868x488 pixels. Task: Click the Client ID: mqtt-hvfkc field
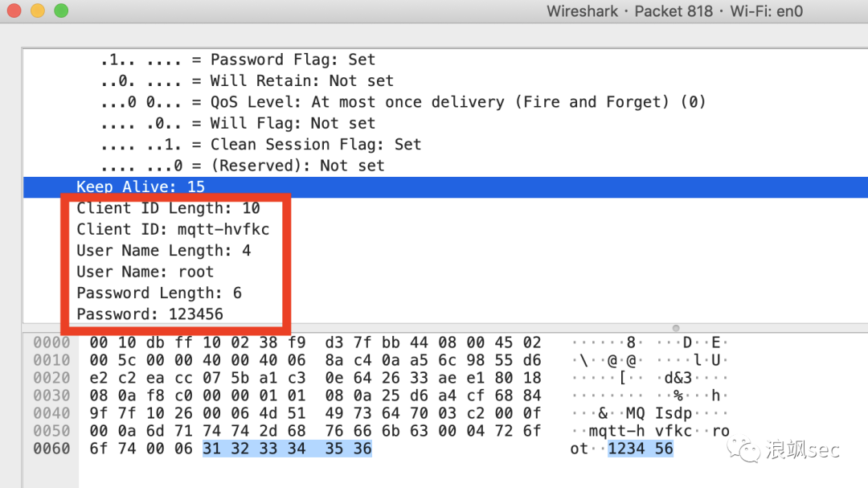pos(173,229)
